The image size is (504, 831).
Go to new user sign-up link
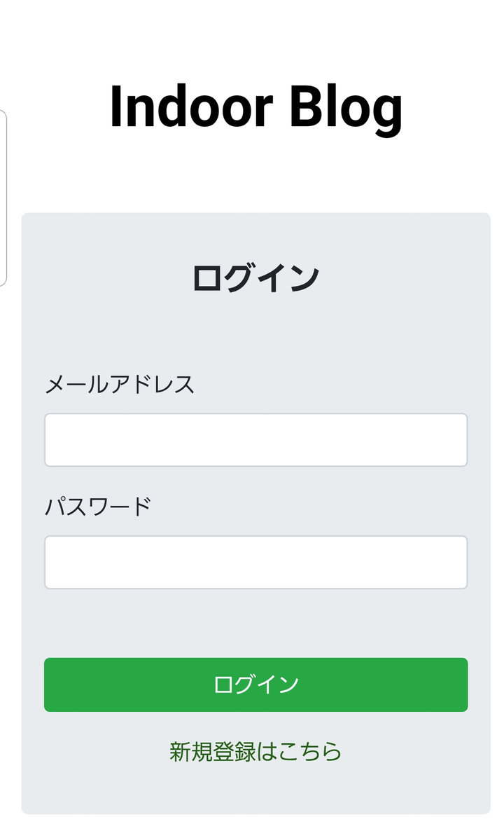point(255,751)
